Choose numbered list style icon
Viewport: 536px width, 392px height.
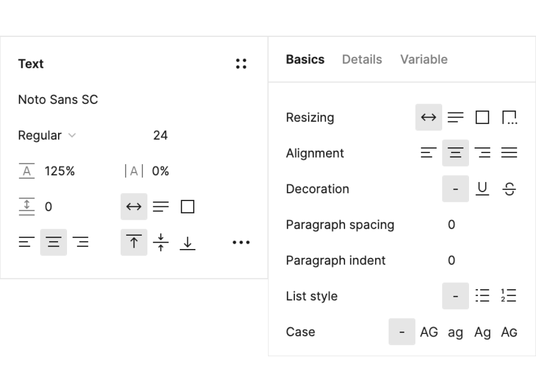click(509, 296)
